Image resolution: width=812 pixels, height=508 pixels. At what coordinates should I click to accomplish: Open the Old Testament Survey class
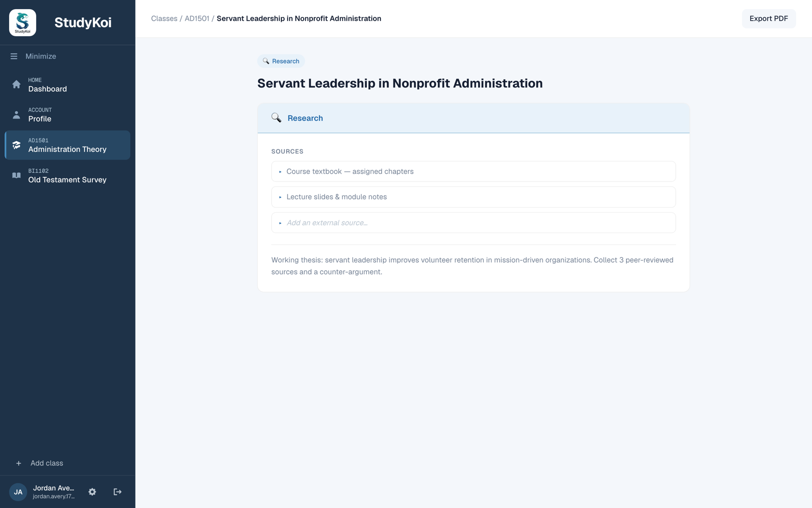pos(67,176)
